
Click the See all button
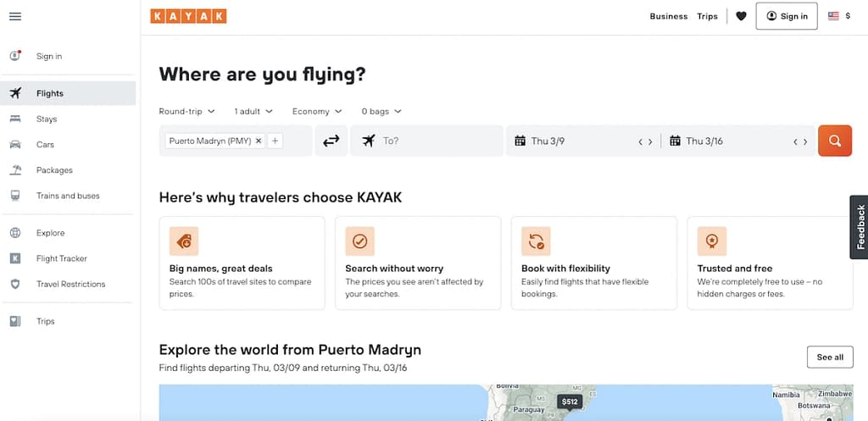(831, 357)
